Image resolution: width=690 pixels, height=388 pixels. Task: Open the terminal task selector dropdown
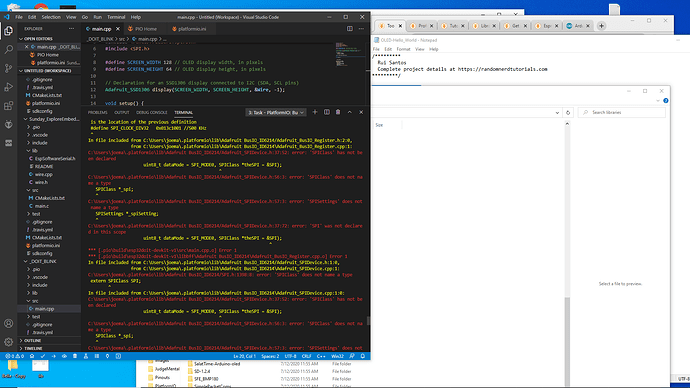(x=276, y=113)
